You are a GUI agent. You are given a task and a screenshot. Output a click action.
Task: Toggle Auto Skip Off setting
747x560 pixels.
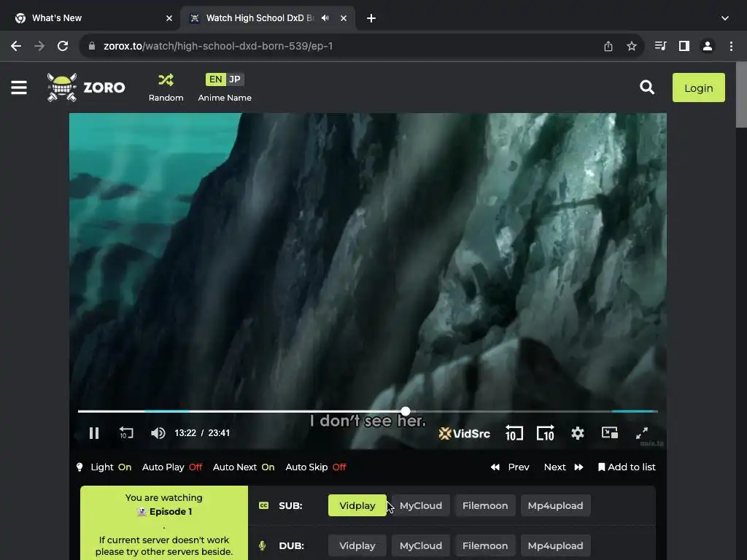pyautogui.click(x=315, y=467)
